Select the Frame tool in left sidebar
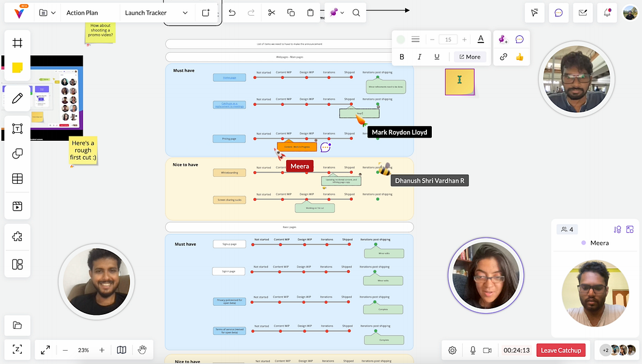This screenshot has height=364, width=642. click(x=18, y=43)
